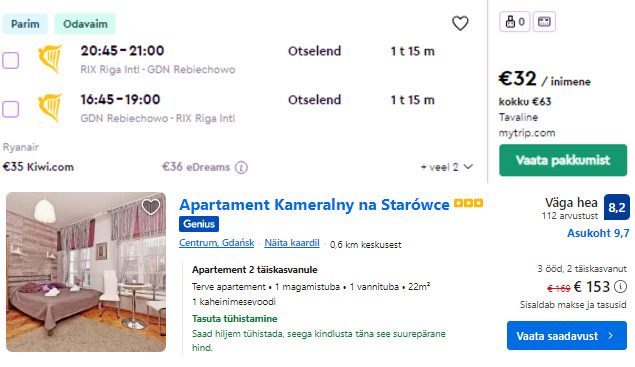This screenshot has width=635, height=367.
Task: Expand the '+ veel 2' more offers dropdown
Action: pos(447,167)
